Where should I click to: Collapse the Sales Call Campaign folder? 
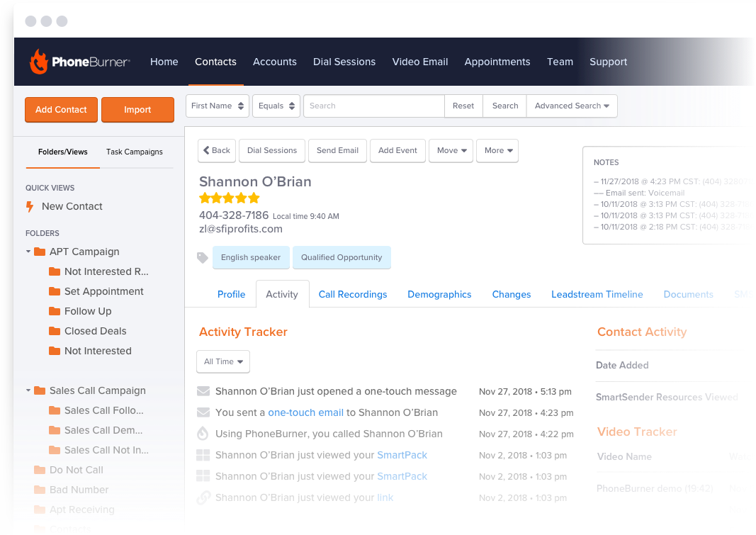coord(28,390)
